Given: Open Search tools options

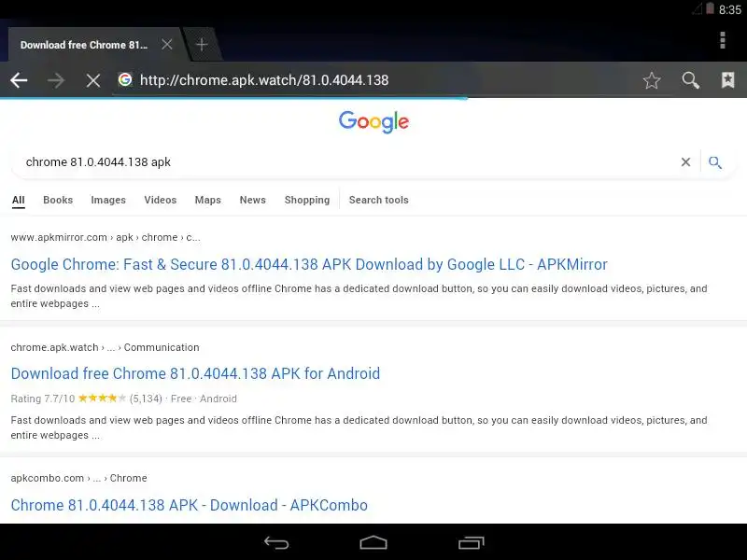Looking at the screenshot, I should [379, 200].
